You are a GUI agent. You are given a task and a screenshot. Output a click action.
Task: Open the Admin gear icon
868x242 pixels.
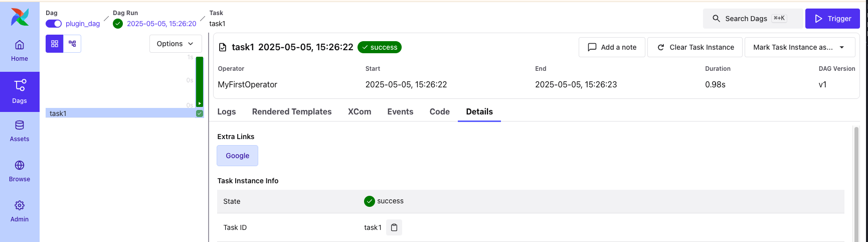(x=20, y=211)
